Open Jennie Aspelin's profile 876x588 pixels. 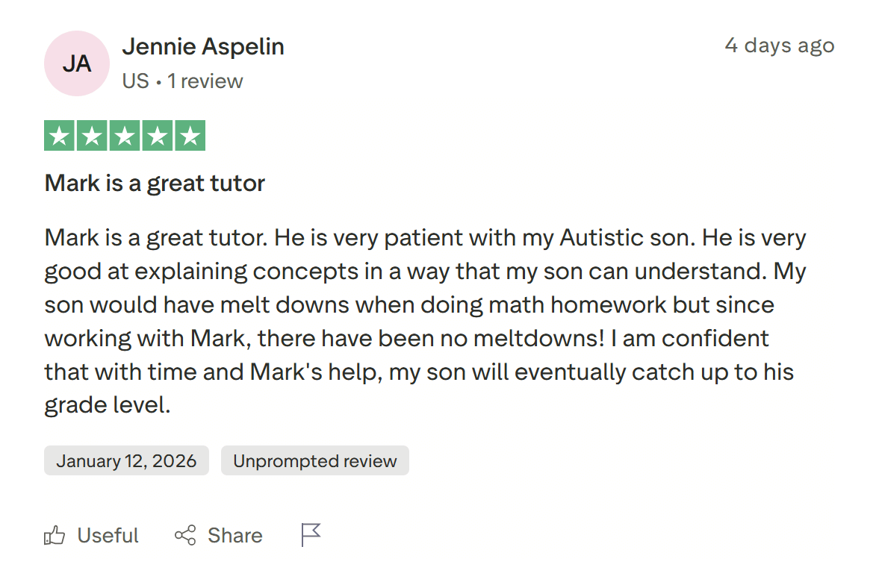click(x=202, y=46)
